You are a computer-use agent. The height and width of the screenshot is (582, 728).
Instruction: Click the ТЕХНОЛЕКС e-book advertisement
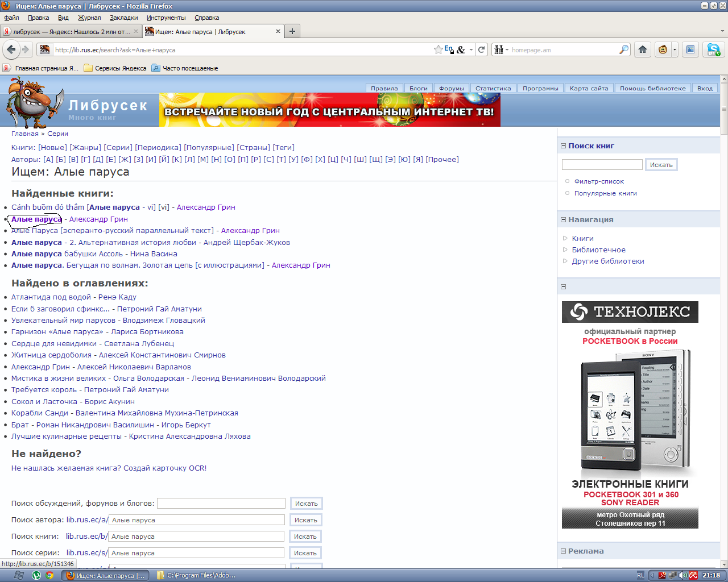(630, 415)
